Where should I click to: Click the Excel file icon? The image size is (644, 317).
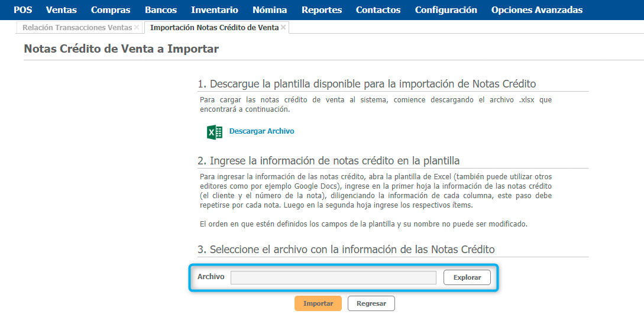(215, 132)
